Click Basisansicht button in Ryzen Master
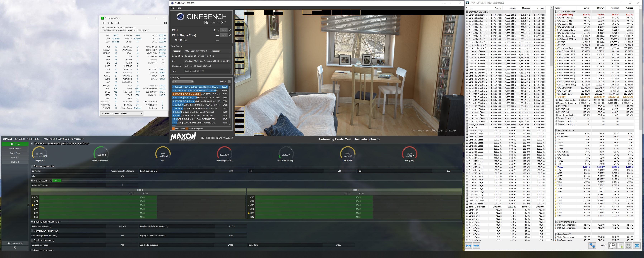 (x=15, y=243)
